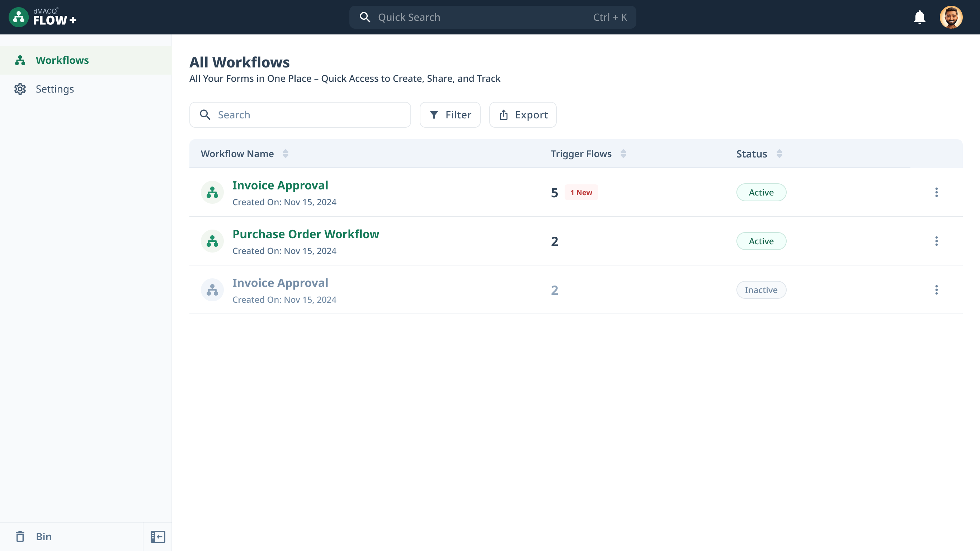The image size is (980, 551).
Task: Sort table by Status column
Action: click(779, 154)
